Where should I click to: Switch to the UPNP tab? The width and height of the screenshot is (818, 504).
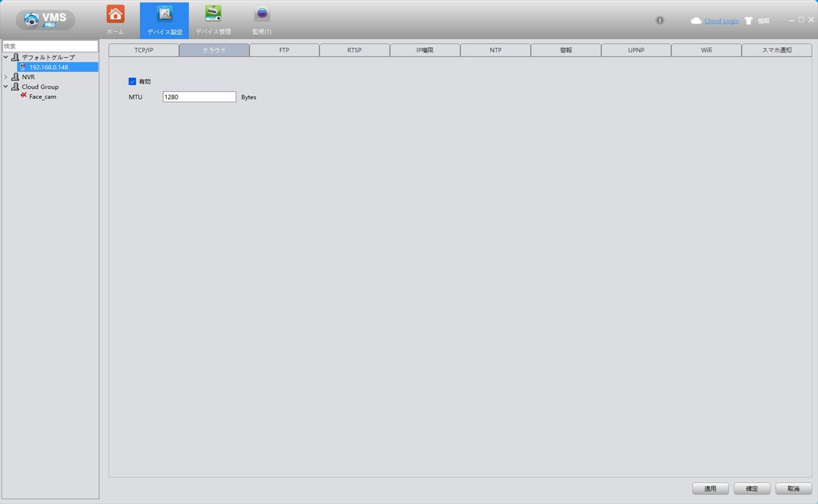[636, 50]
